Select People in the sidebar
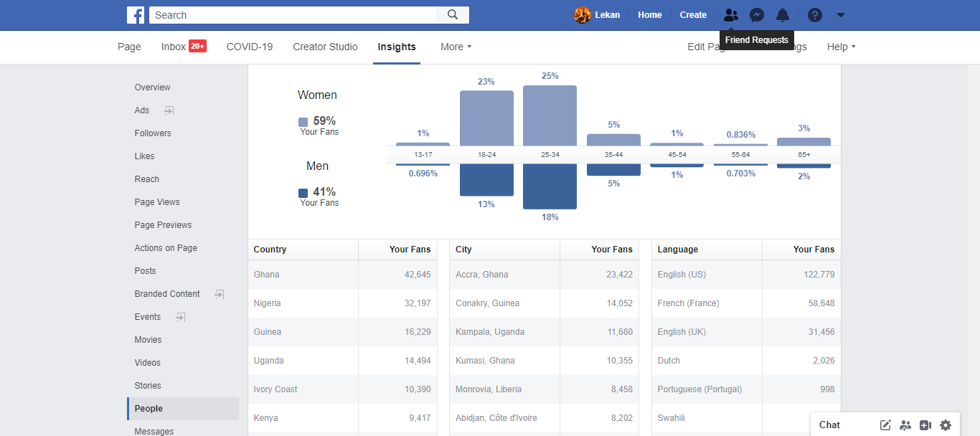 (x=183, y=409)
